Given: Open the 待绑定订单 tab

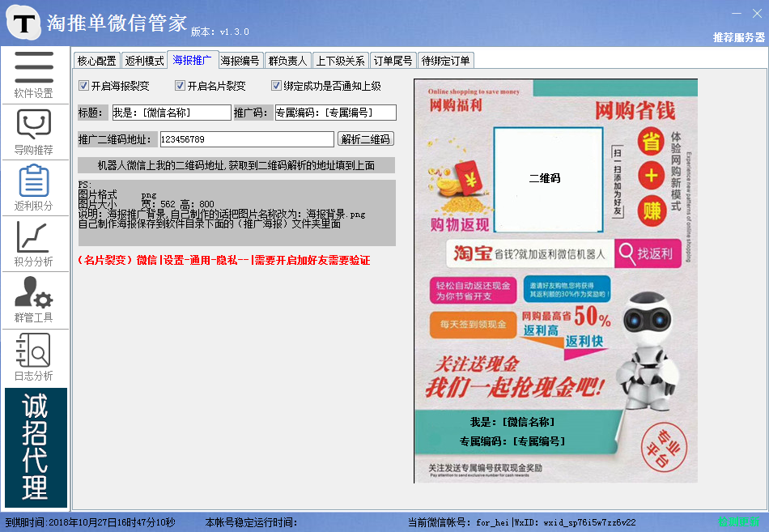Looking at the screenshot, I should [445, 59].
